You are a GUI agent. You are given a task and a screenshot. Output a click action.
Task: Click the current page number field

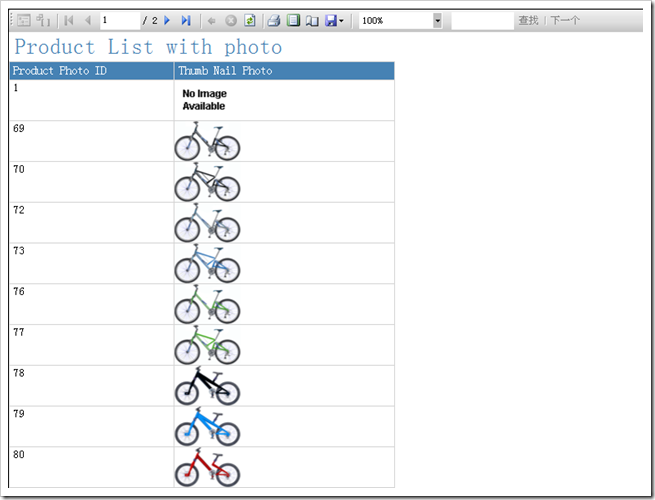click(x=120, y=20)
